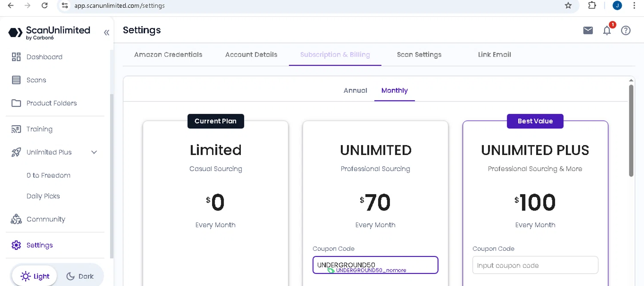
Task: Click the Professional Sourcing & More text
Action: 535,169
